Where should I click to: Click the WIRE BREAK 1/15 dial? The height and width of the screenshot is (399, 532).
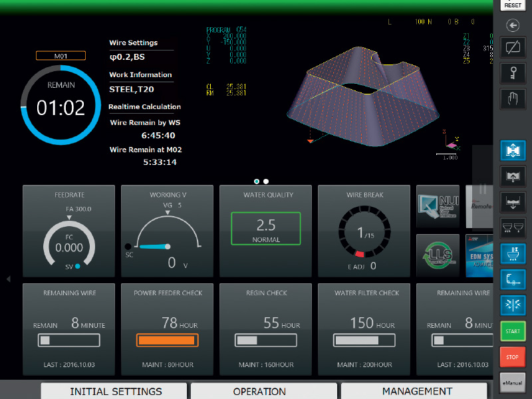364,232
